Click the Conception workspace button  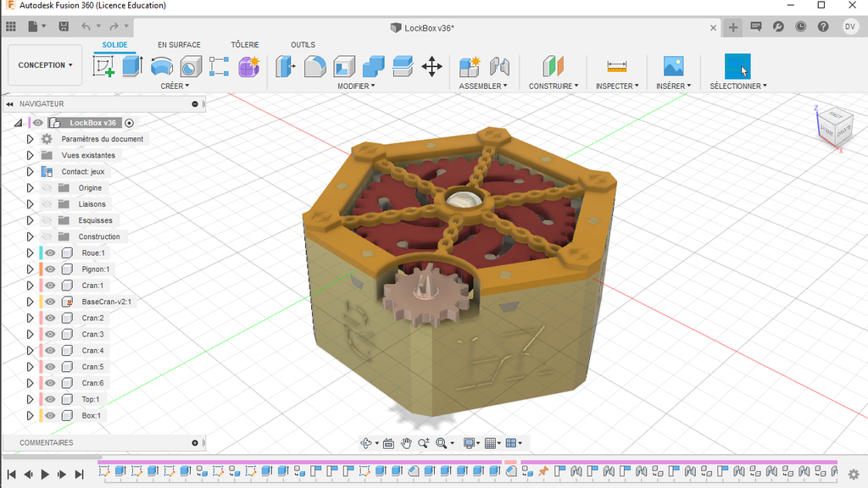[44, 65]
